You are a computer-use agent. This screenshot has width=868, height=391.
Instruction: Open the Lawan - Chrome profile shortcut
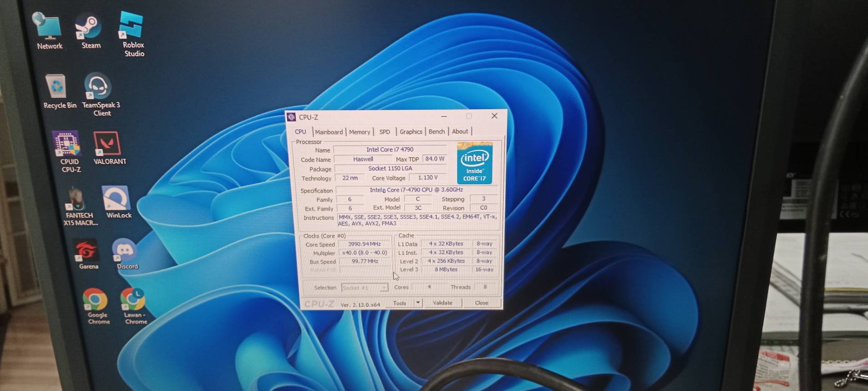(134, 306)
